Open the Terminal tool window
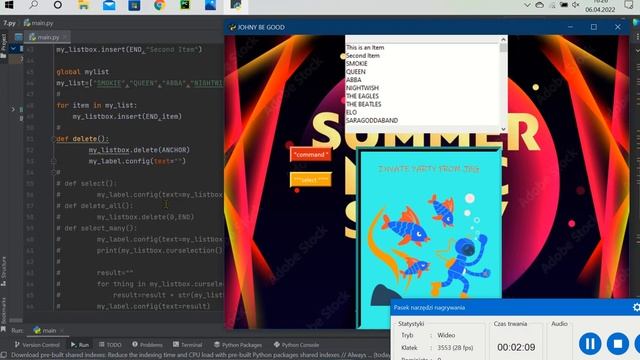The width and height of the screenshot is (640, 360). point(188,345)
